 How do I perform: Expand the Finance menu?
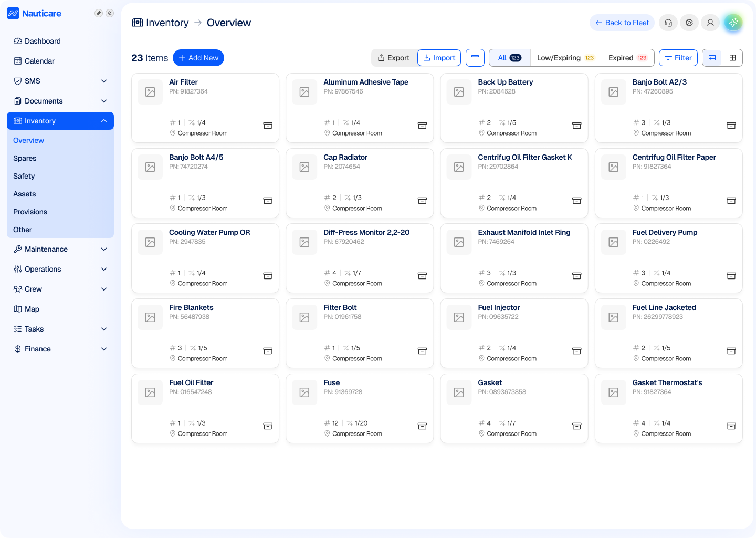(x=104, y=349)
